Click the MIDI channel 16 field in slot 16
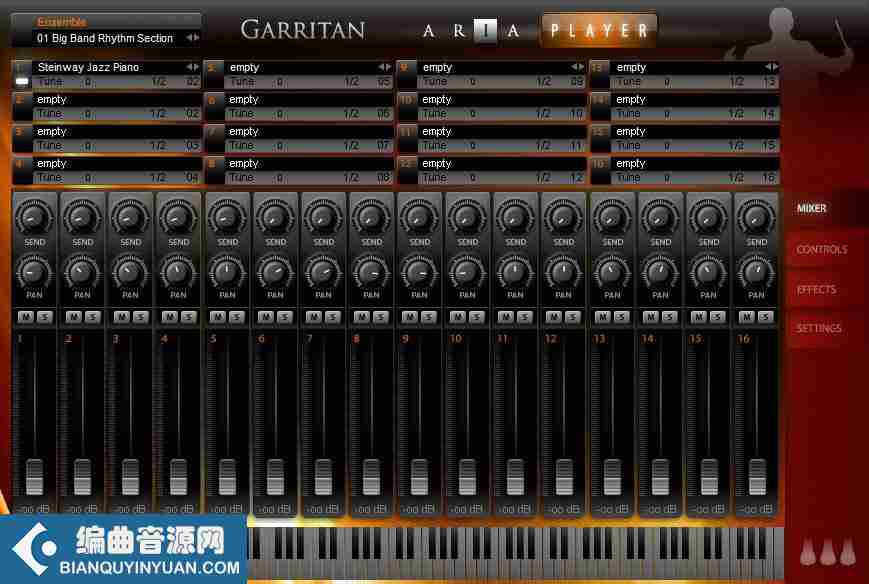The width and height of the screenshot is (869, 584). pyautogui.click(x=769, y=178)
